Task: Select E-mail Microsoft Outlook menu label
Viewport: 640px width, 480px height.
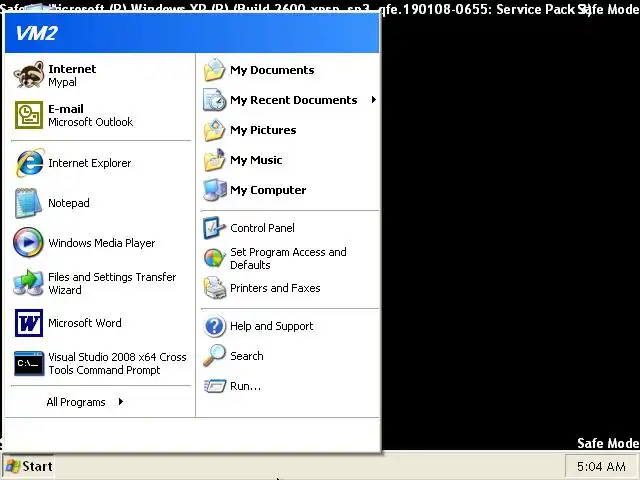Action: coord(91,115)
